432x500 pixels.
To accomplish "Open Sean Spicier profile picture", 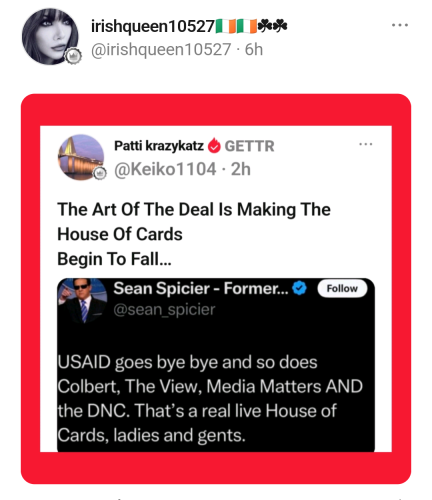I will (x=83, y=301).
